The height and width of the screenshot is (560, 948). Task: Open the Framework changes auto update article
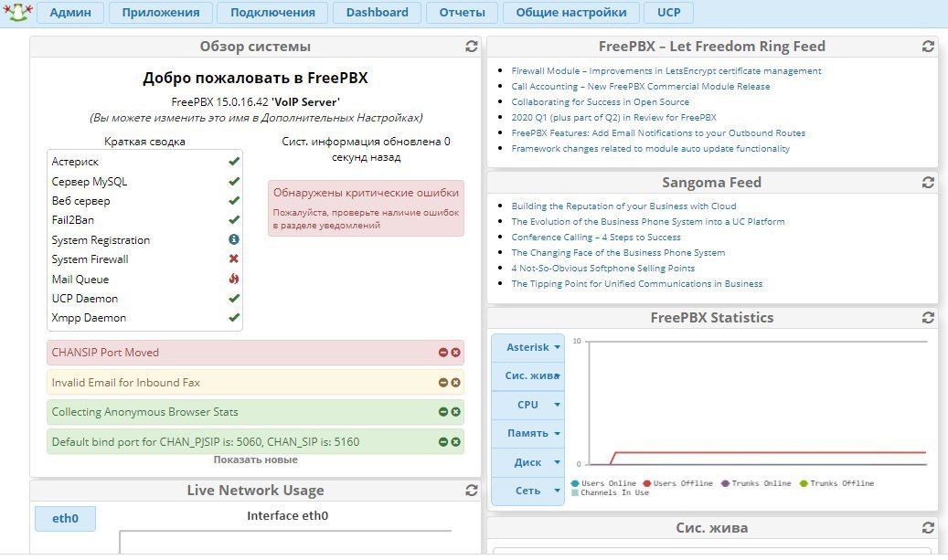651,149
